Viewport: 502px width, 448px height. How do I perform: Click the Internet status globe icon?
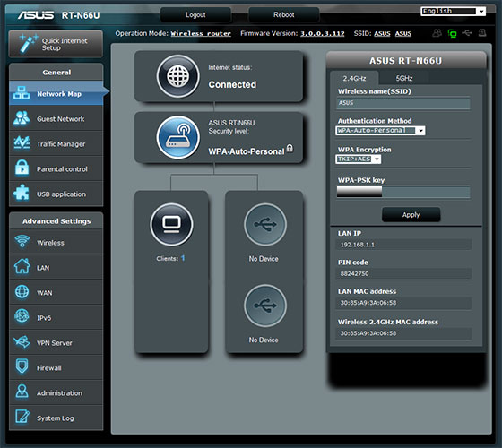(178, 76)
